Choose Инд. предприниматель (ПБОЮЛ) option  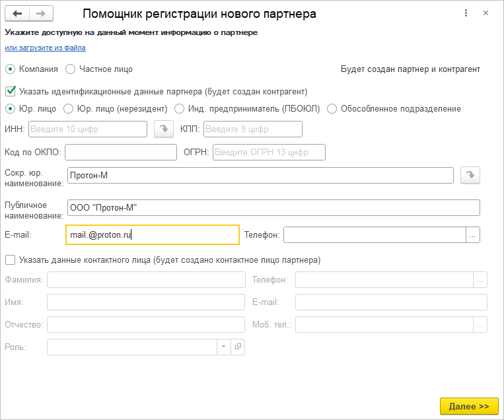[x=179, y=109]
